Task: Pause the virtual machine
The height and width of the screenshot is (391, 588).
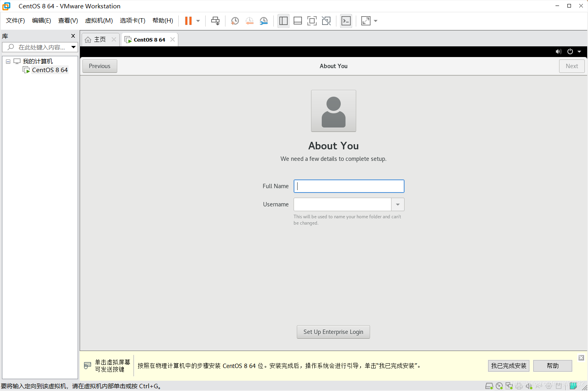Action: tap(188, 21)
